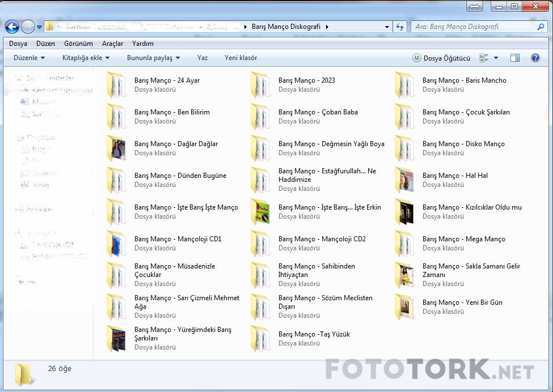Click 'Barış Manço - Sarı Çizmeli Mehmet Ağa' name

187,302
